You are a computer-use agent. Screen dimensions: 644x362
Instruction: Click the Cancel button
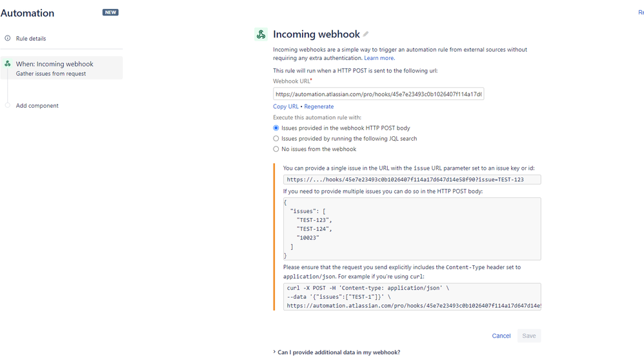(501, 336)
